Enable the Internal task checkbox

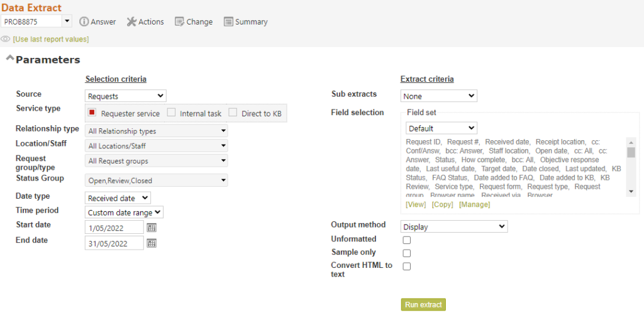(171, 113)
